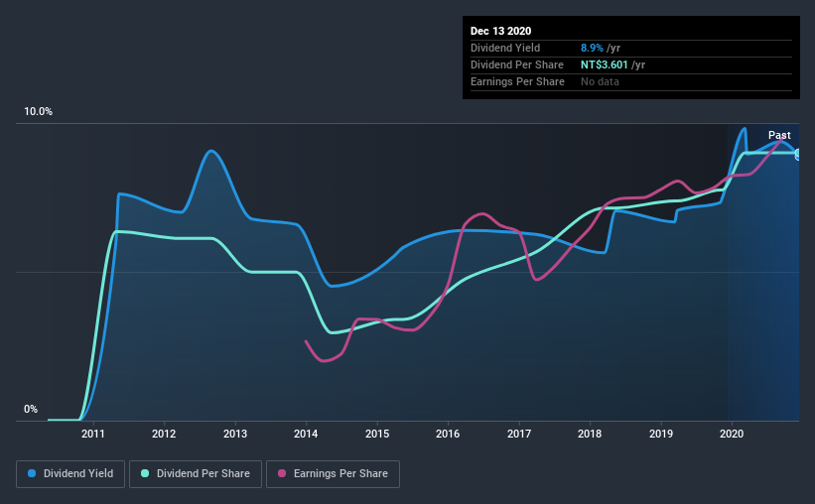Screen dimensions: 815x504
Task: Click the teal Dividend Per Share legend dot
Action: (145, 473)
